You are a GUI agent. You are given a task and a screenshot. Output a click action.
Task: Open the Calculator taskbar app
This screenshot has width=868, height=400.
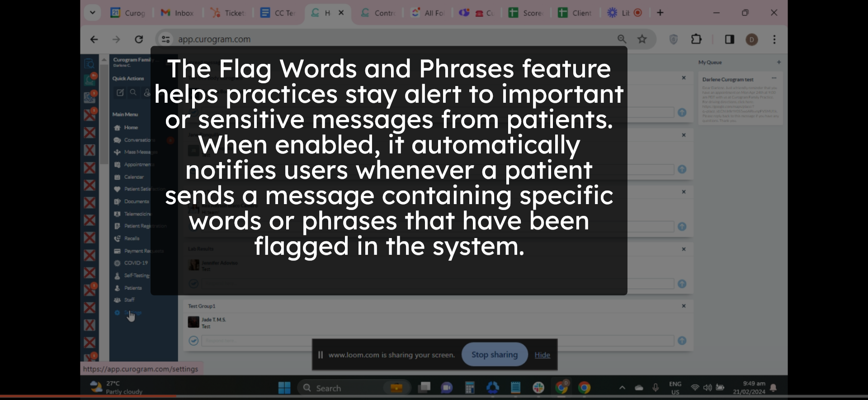[470, 388]
